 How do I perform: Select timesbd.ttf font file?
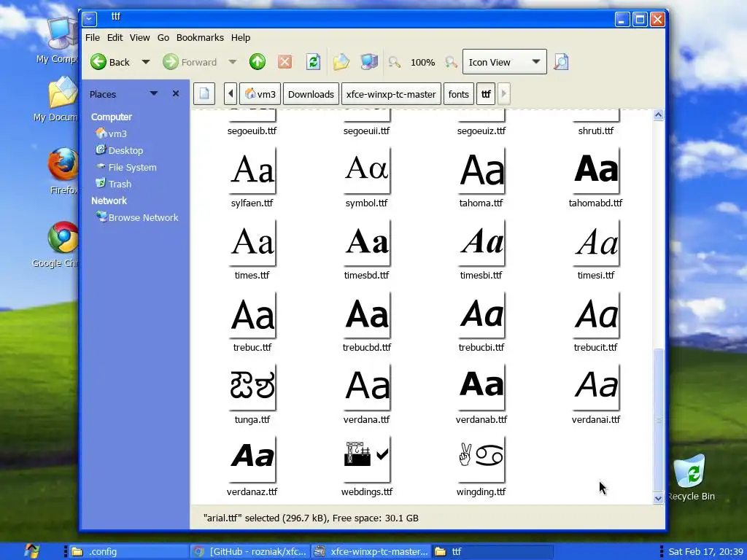click(x=366, y=250)
